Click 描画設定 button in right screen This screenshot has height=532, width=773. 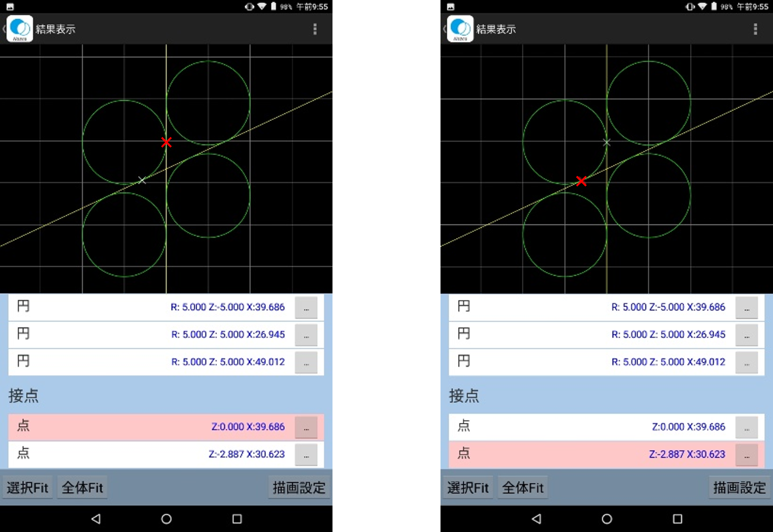click(739, 487)
